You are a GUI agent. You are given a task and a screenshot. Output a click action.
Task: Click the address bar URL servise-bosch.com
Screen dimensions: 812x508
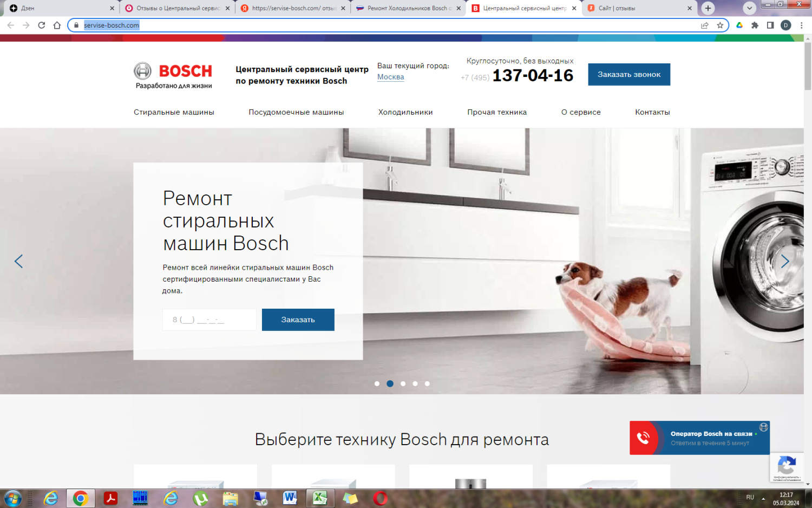point(112,25)
